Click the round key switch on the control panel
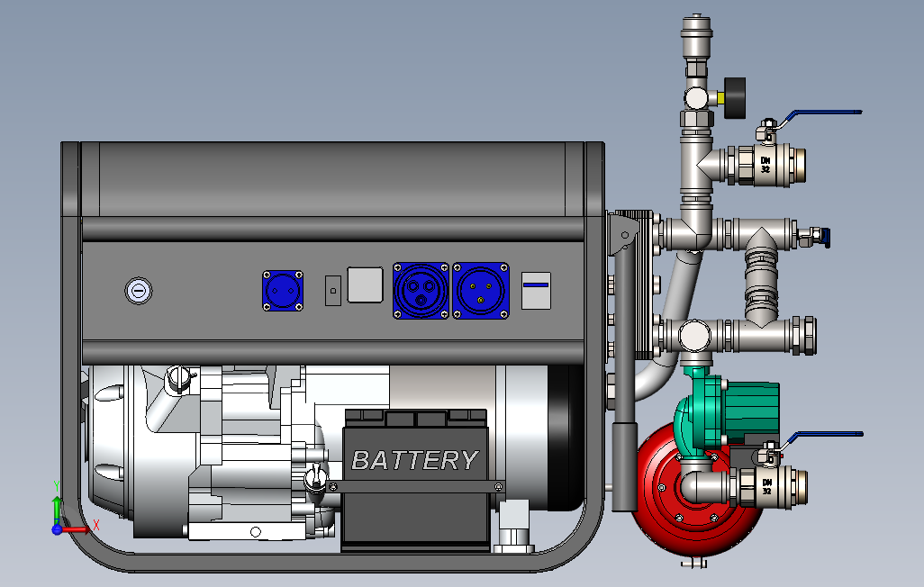 139,291
